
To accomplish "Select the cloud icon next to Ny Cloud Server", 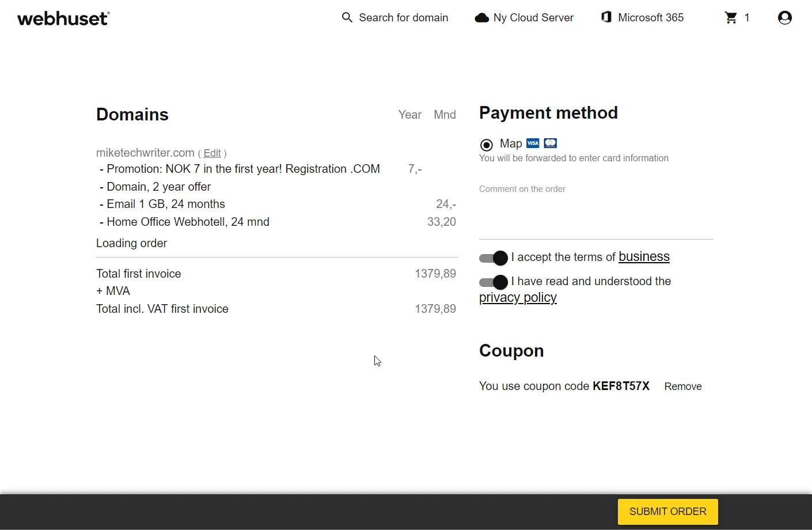I will (481, 17).
